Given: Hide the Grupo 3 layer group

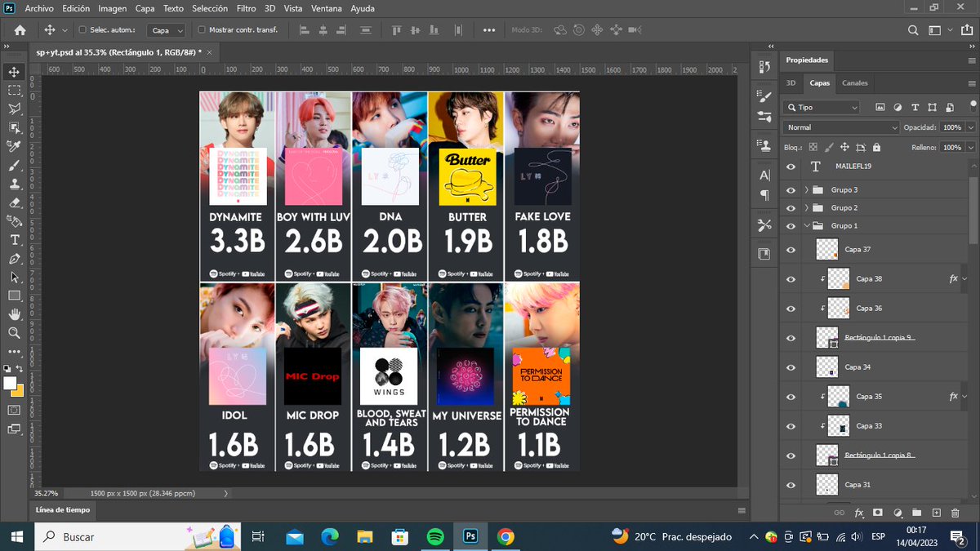Looking at the screenshot, I should pyautogui.click(x=791, y=189).
